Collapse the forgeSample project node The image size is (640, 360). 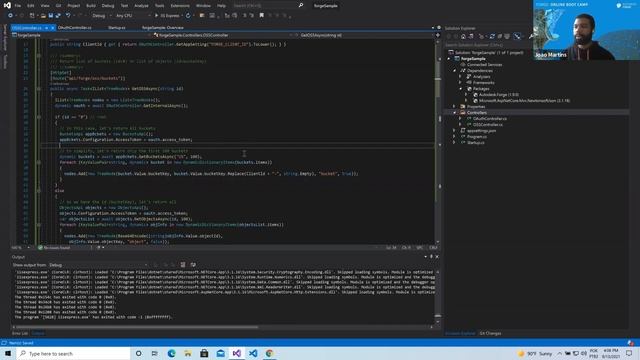449,59
